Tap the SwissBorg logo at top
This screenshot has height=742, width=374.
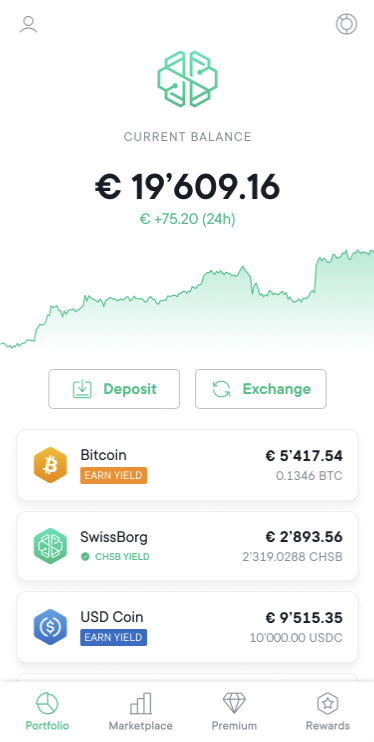point(187,79)
